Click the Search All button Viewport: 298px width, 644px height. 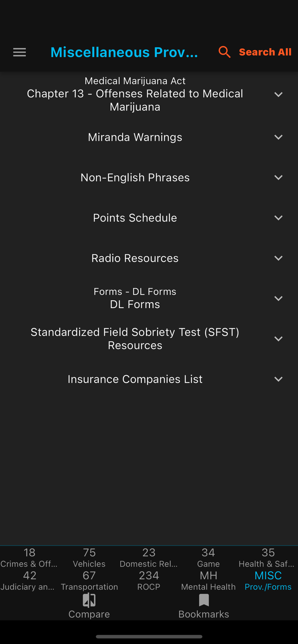pos(265,52)
